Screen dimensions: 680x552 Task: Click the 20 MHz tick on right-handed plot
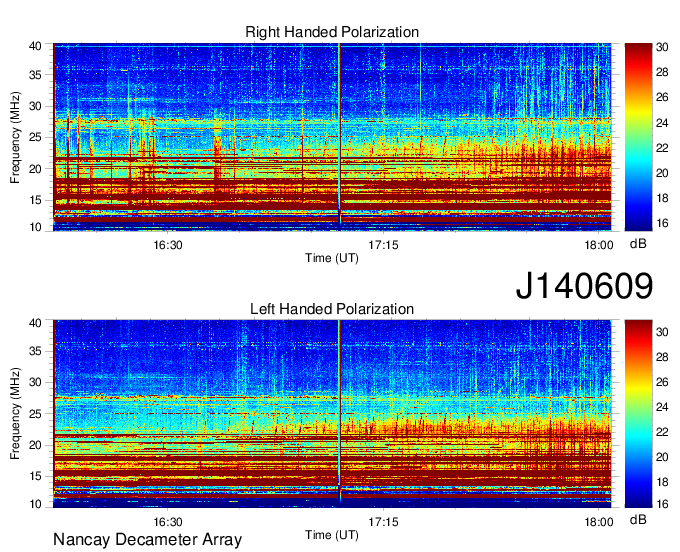[x=36, y=169]
